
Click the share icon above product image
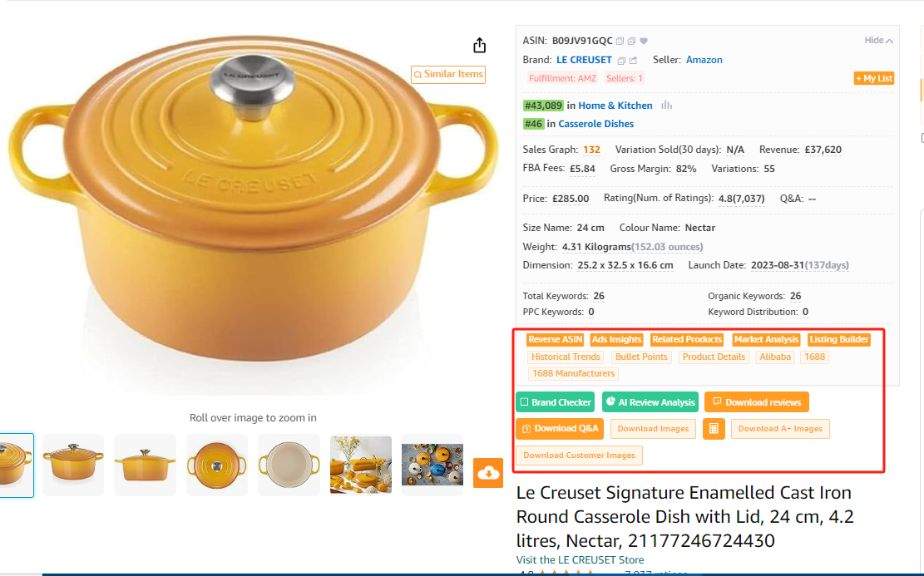[480, 46]
